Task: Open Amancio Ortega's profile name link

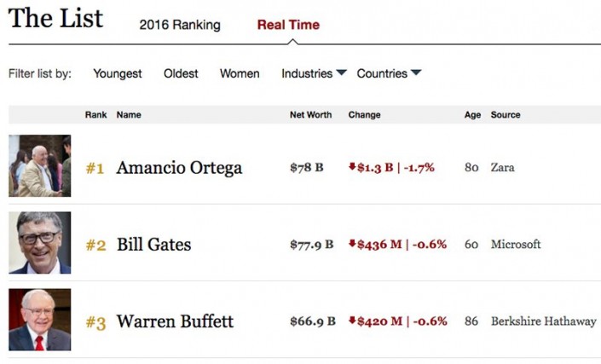Action: click(x=179, y=168)
